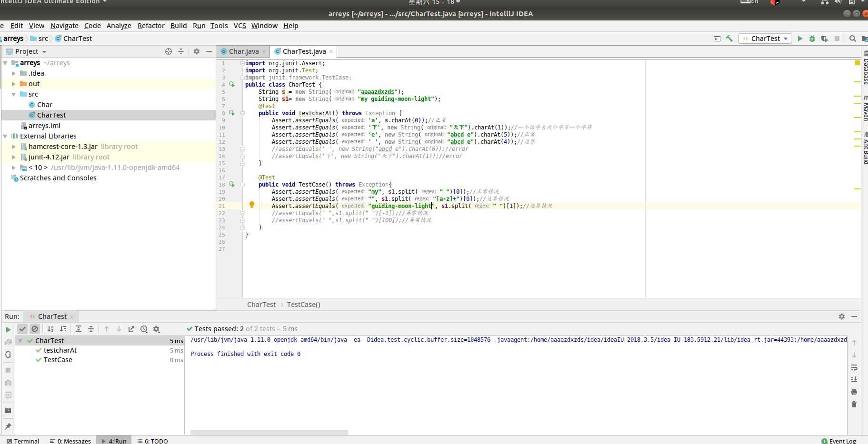This screenshot has width=868, height=444.
Task: Open Search Everywhere magnifier icon
Action: point(853,39)
